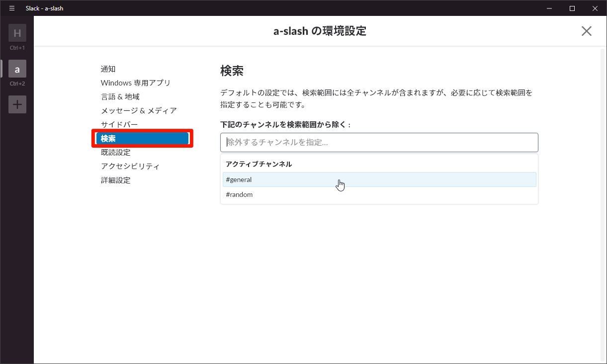Viewport: 607px width, 364px height.
Task: Switch to the H workspace icon
Action: pyautogui.click(x=17, y=33)
